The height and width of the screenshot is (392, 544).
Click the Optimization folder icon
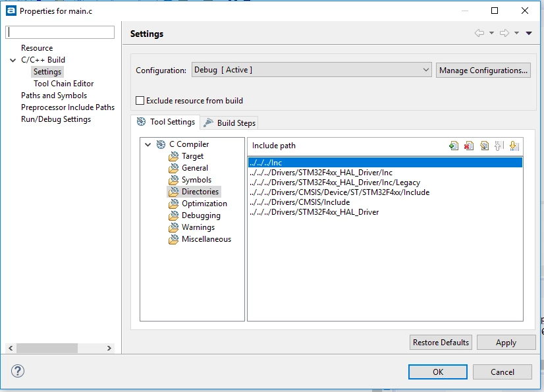click(173, 204)
